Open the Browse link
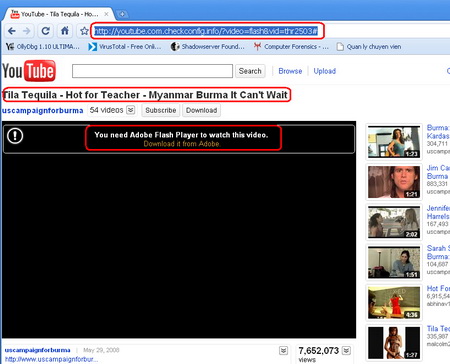450x364 pixels. [x=290, y=71]
